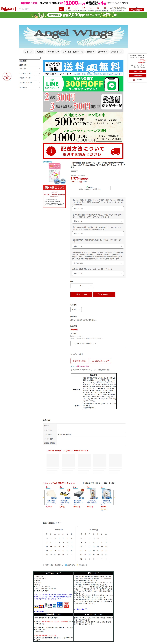This screenshot has height=644, width=147.
Task: Click the sidebar shop search text field
Action: 30,58
